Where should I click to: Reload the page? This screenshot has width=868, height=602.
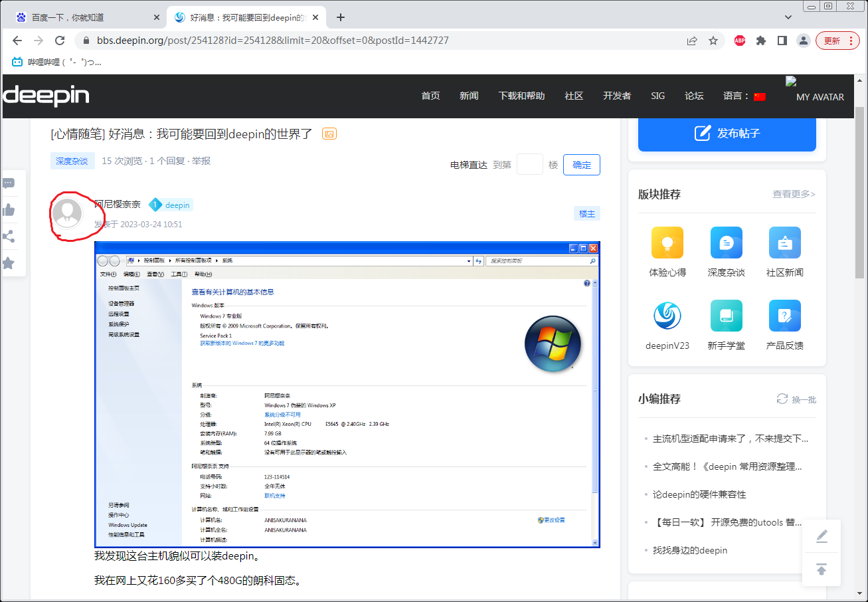point(60,41)
